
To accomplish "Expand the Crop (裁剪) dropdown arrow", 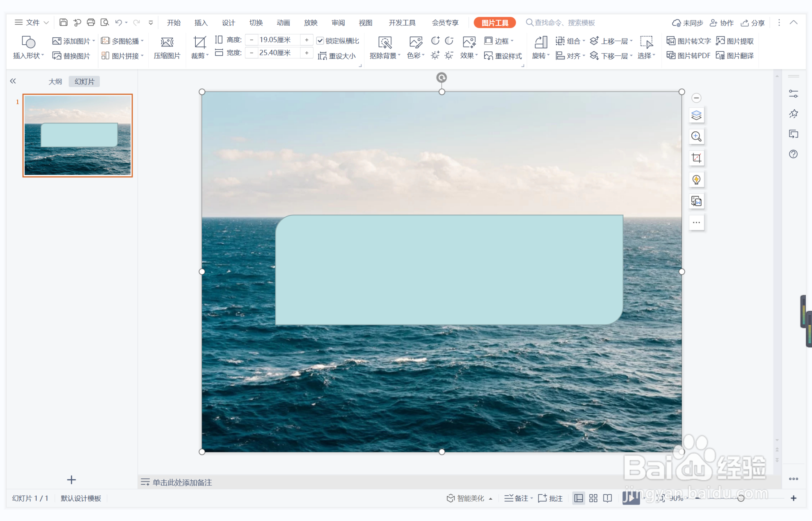I will coord(208,55).
